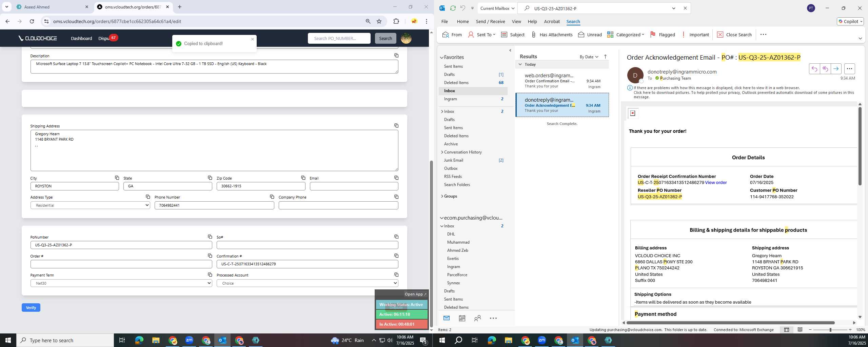Filter search results by Unread

[590, 35]
